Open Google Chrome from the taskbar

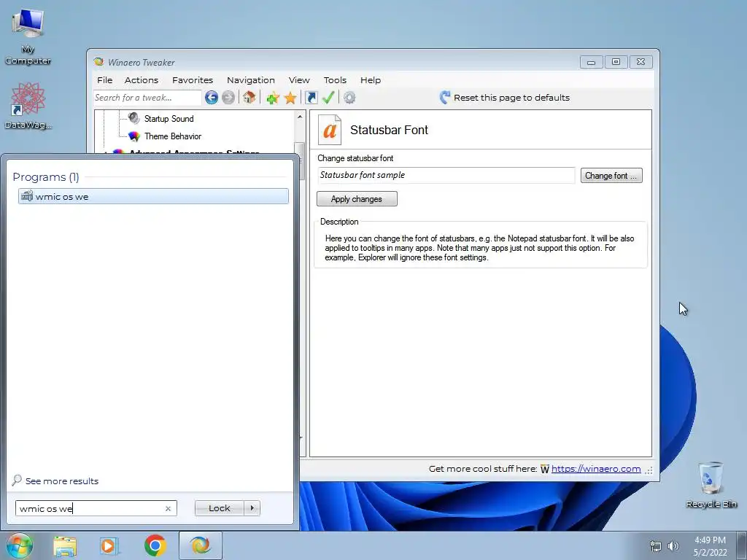(x=155, y=545)
